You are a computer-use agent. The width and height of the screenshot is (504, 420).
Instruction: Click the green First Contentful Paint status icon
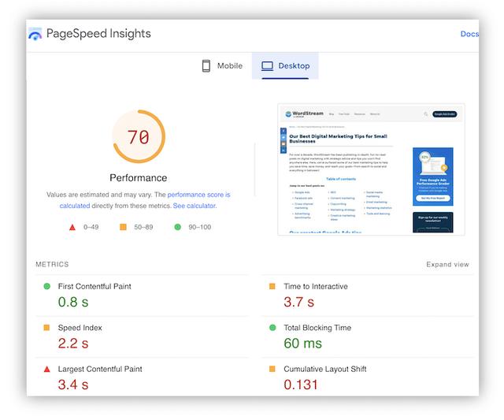(x=47, y=286)
